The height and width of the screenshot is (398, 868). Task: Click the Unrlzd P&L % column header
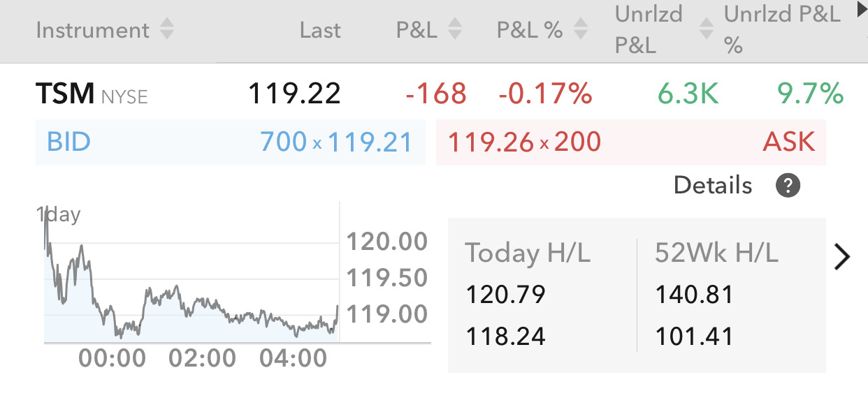(x=783, y=30)
